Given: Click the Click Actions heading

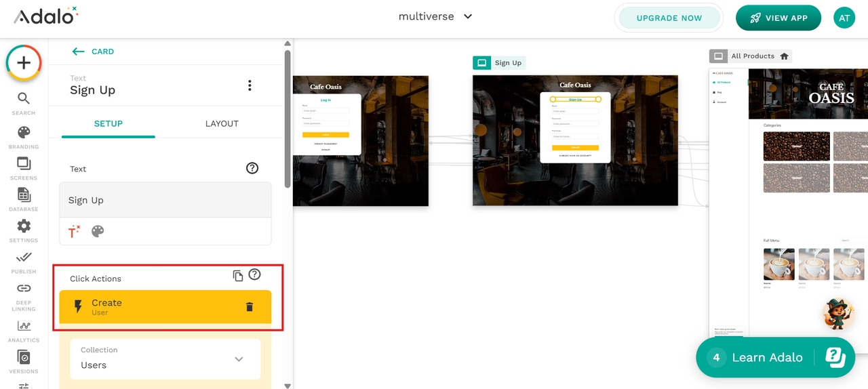Looking at the screenshot, I should (96, 279).
